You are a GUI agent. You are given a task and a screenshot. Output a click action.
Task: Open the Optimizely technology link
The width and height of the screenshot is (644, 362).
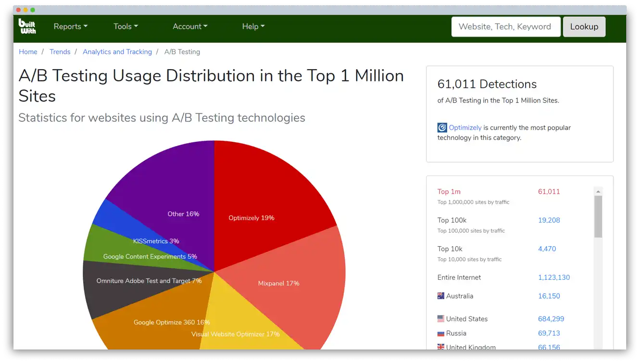coord(465,128)
